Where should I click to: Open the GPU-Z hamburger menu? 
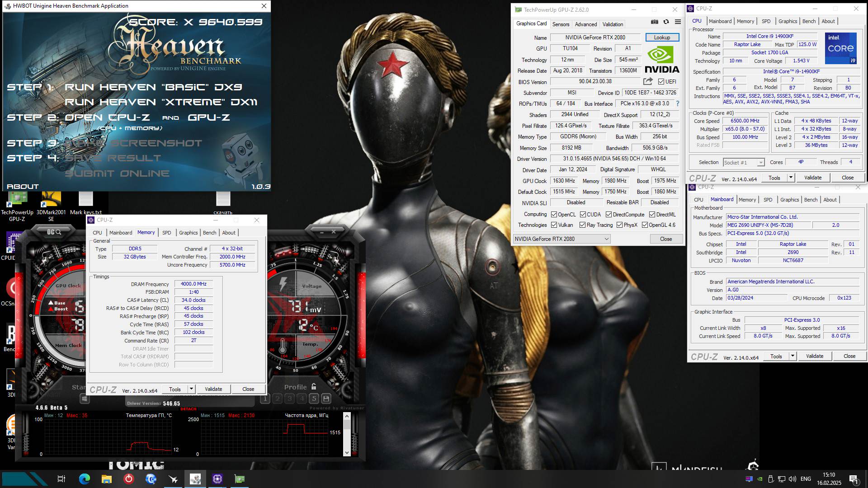point(678,22)
